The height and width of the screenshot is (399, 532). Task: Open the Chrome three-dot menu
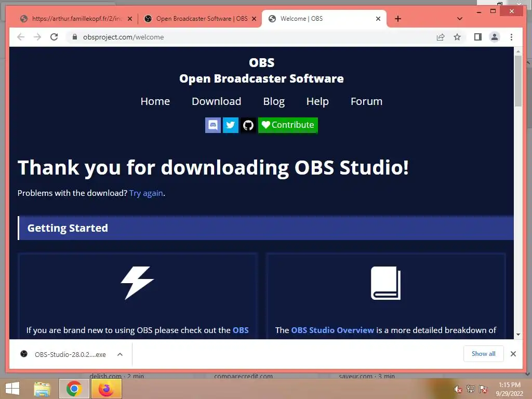[511, 37]
